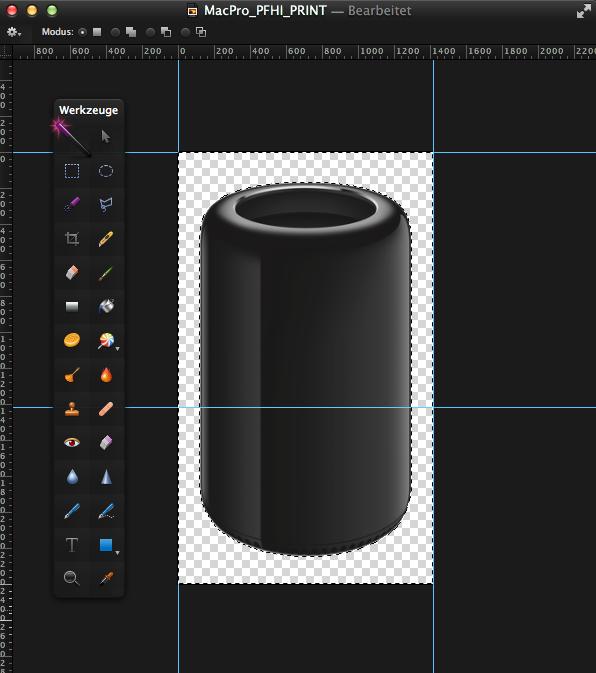Open the gear options dropdown
Viewport: 596px width, 673px height.
14,32
